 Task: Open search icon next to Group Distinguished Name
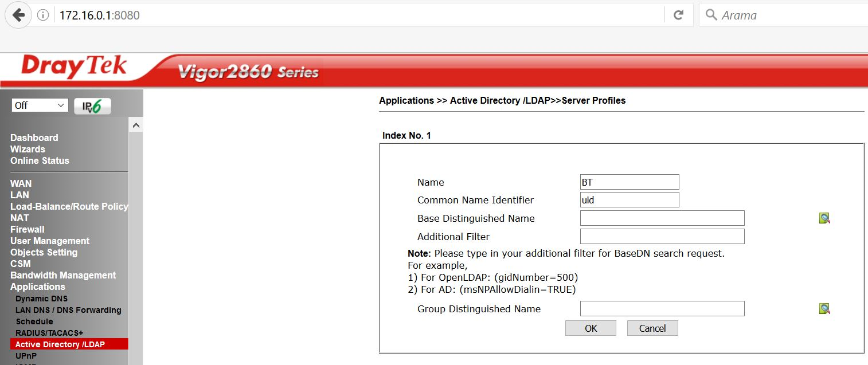[824, 309]
